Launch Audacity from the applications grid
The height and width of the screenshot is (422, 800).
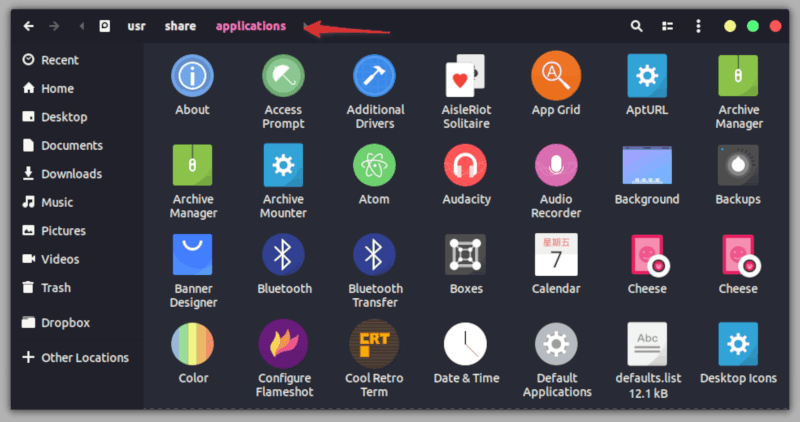466,165
